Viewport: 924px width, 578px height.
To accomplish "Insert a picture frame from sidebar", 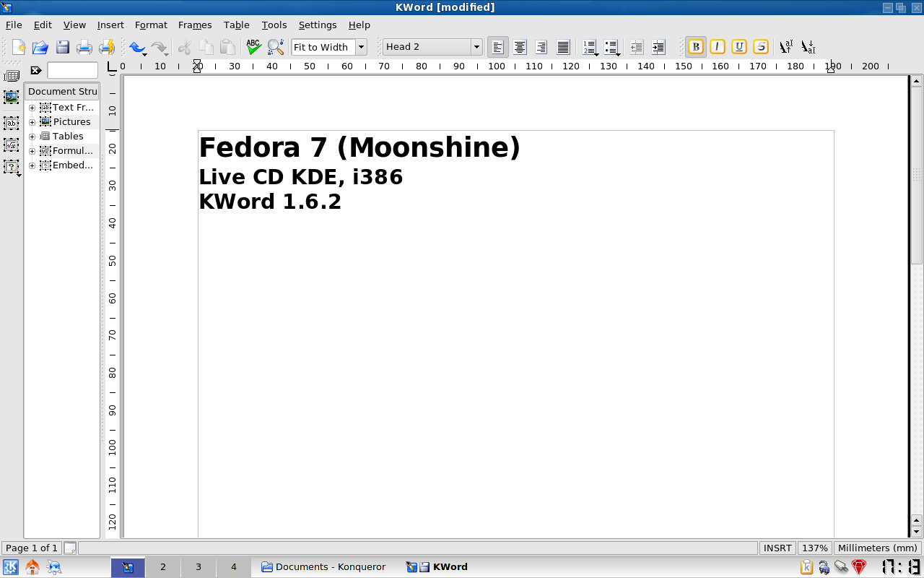I will point(12,97).
